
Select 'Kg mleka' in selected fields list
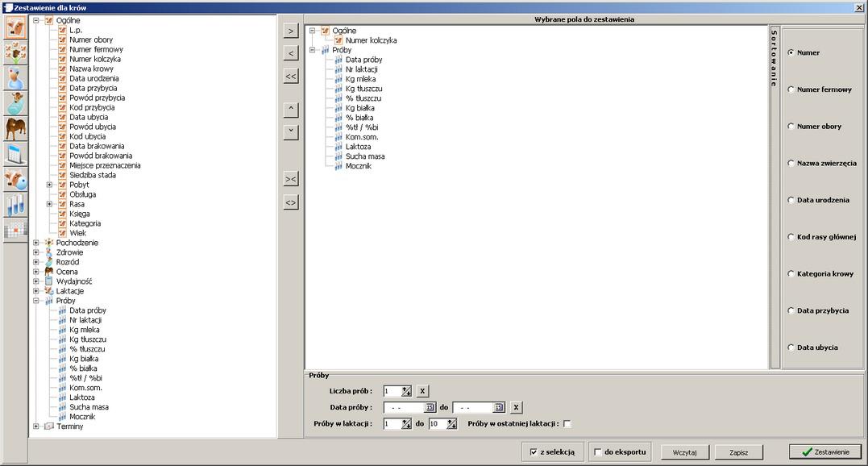(360, 79)
